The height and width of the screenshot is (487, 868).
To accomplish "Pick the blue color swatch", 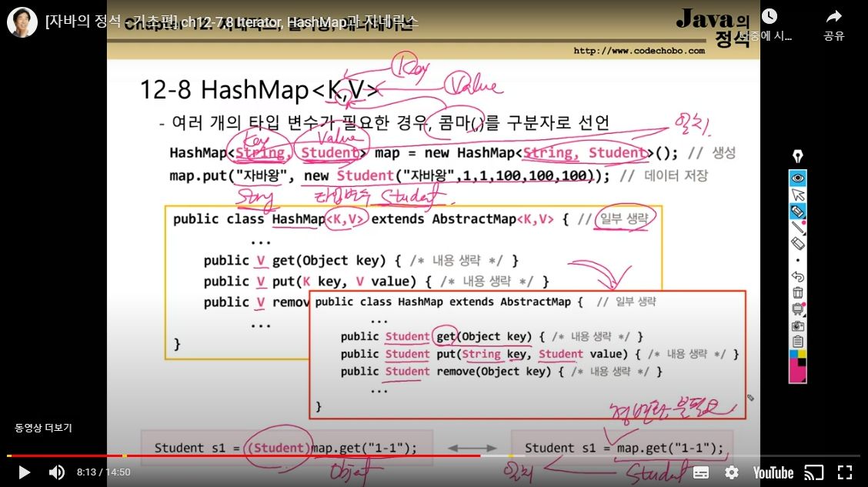I will pyautogui.click(x=794, y=354).
